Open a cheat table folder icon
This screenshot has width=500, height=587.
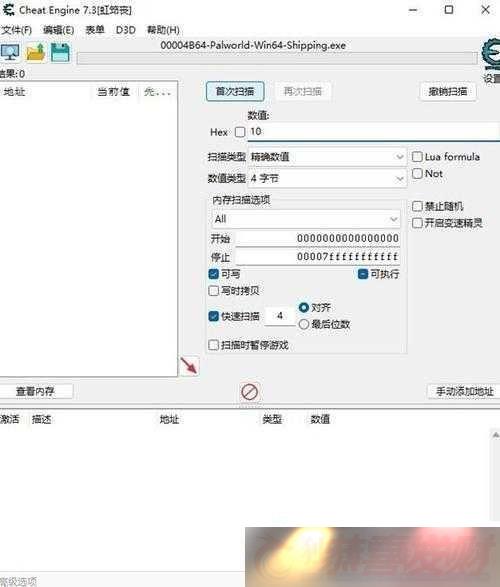36,52
